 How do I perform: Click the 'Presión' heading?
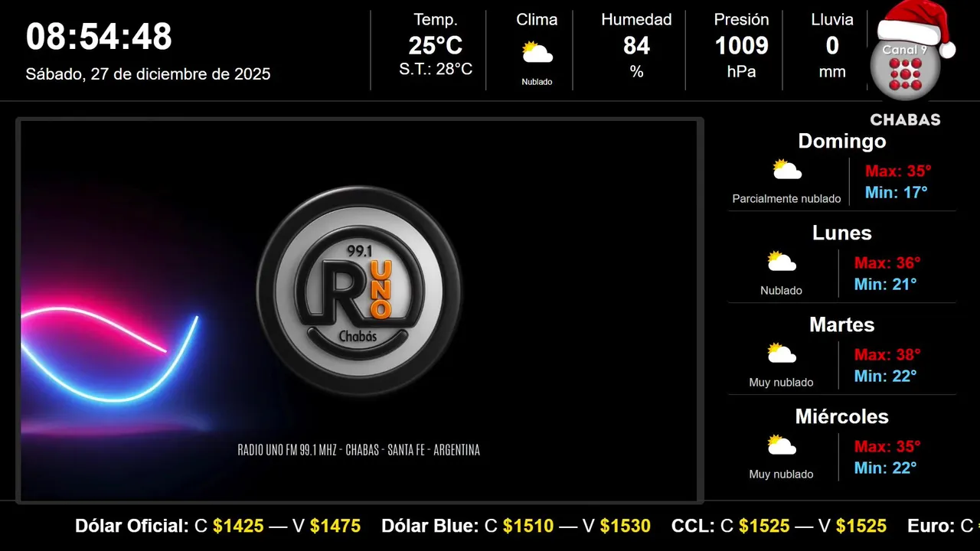coord(741,20)
